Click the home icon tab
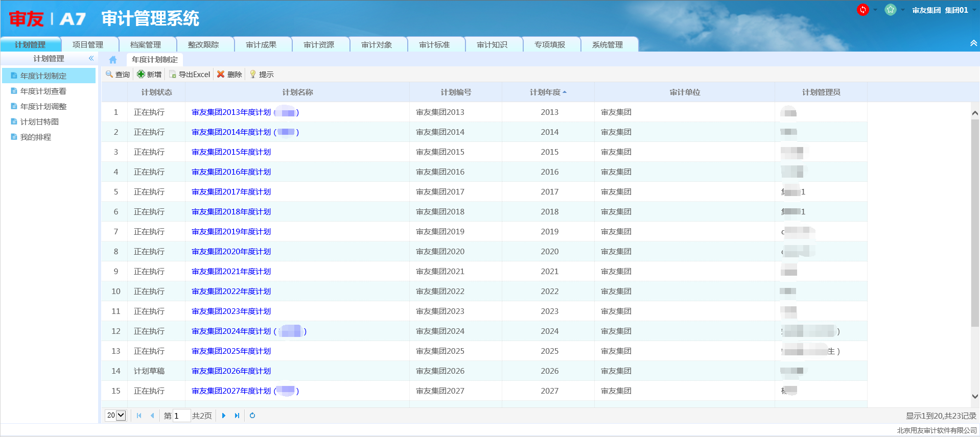This screenshot has width=980, height=437. (113, 60)
